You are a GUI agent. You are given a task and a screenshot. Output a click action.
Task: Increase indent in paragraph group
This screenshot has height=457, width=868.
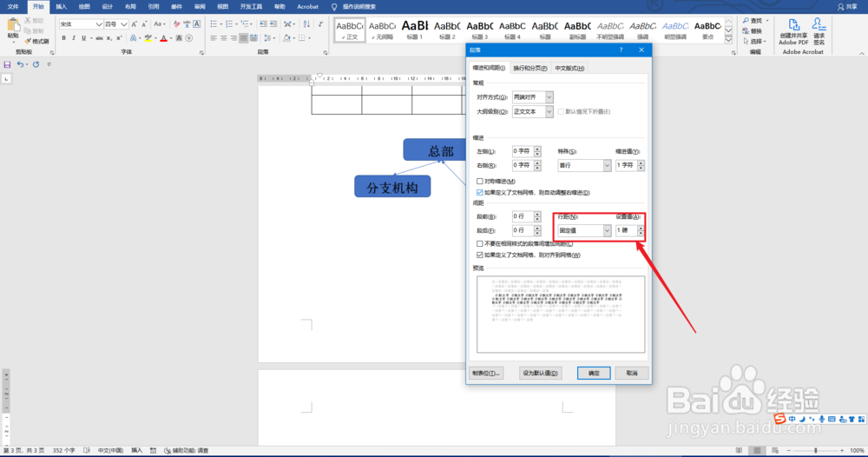coord(273,24)
